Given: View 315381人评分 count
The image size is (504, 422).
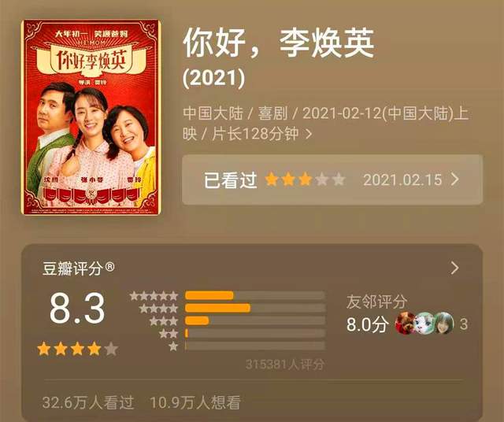Looking at the screenshot, I should 285,365.
